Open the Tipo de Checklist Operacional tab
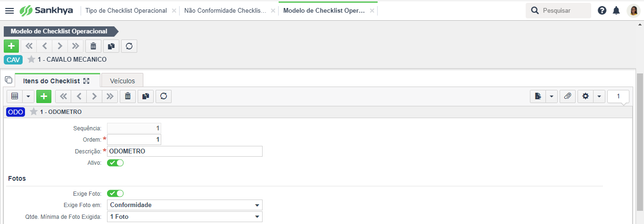This screenshot has height=224, width=644. [x=126, y=10]
